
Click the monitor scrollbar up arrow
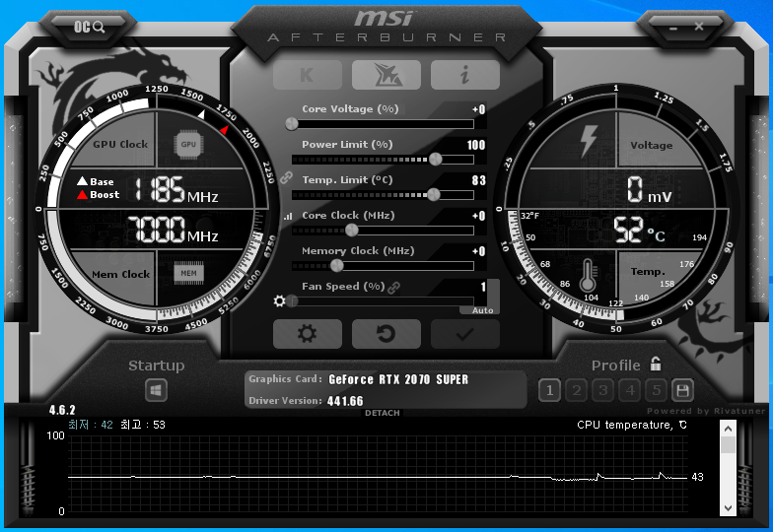728,429
